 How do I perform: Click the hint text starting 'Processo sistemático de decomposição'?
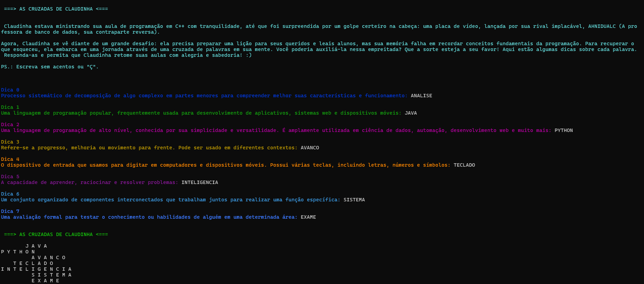[x=204, y=96]
